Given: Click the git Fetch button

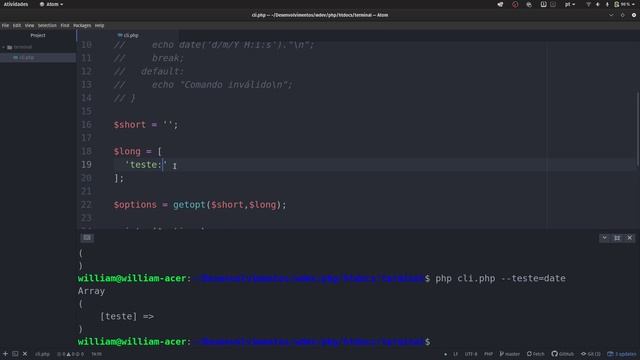Looking at the screenshot, I should point(536,354).
